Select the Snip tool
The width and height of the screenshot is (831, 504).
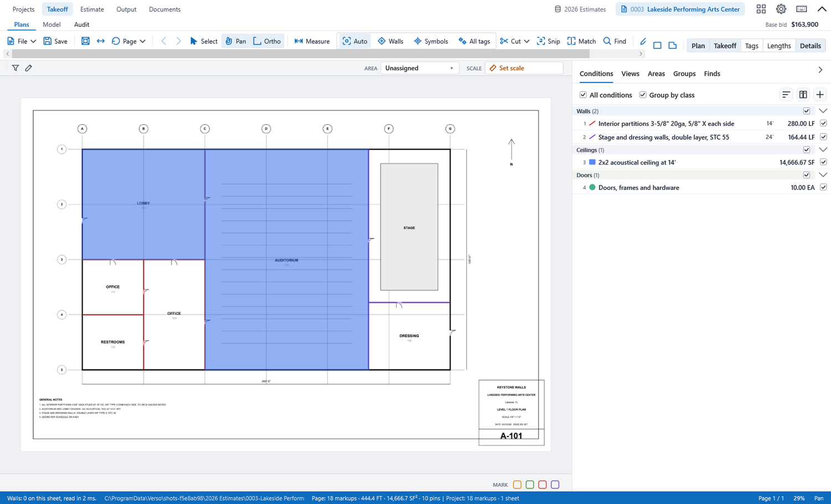point(548,41)
